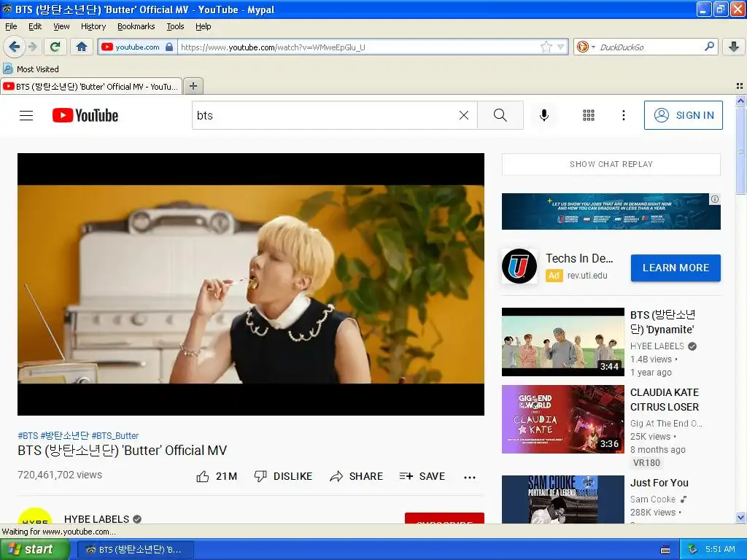
Task: Open the File menu
Action: 11,27
